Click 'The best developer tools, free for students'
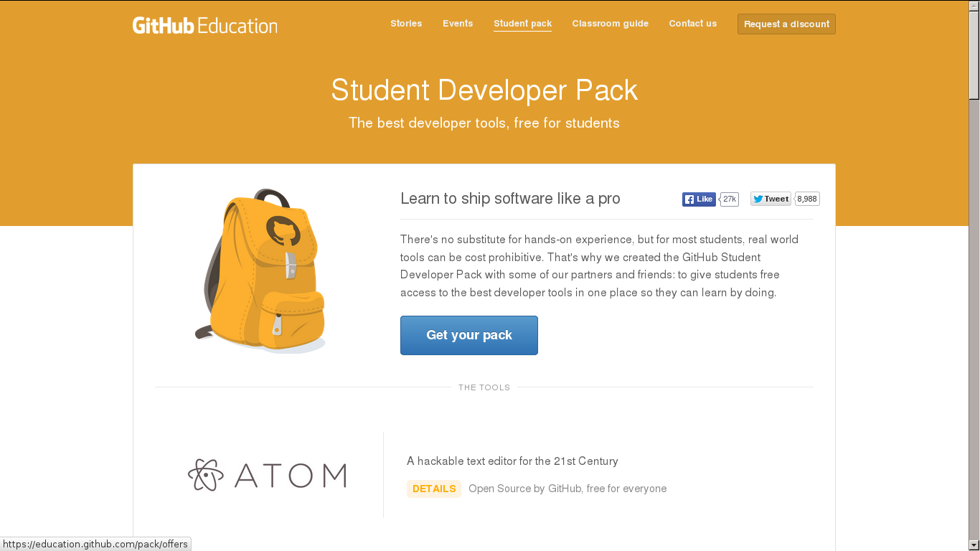 (x=484, y=123)
